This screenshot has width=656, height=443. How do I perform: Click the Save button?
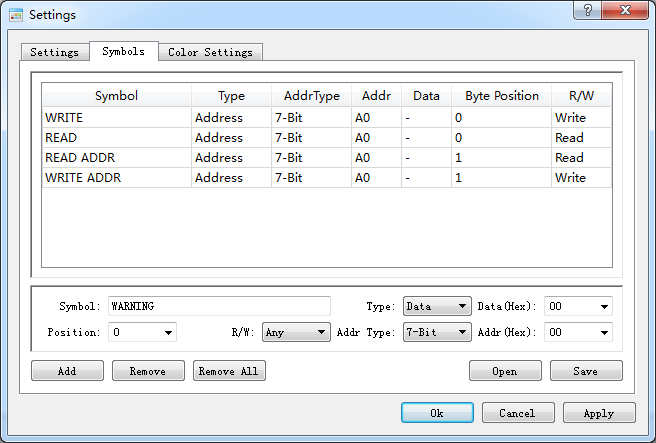(x=586, y=371)
